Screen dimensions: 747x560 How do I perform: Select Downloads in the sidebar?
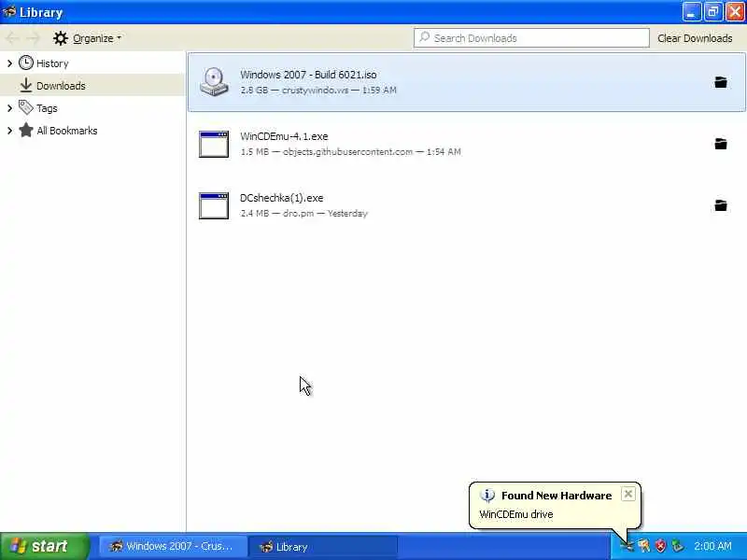point(61,86)
